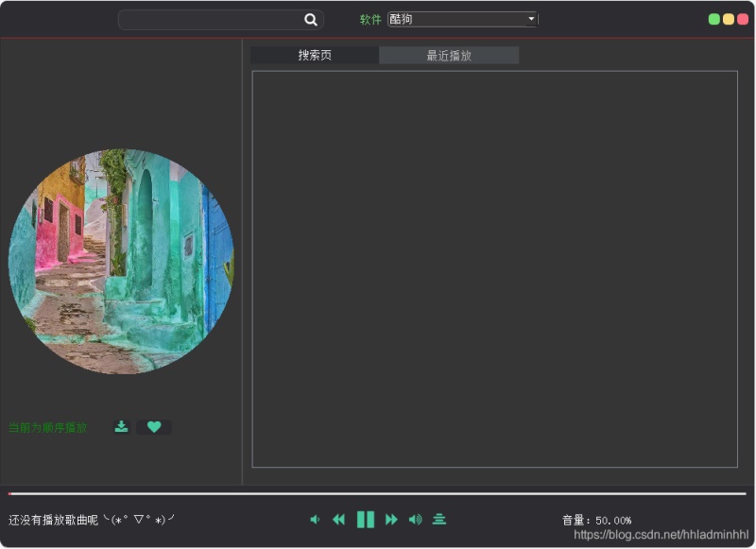Skip to the next track
The image size is (756, 549).
[x=391, y=519]
